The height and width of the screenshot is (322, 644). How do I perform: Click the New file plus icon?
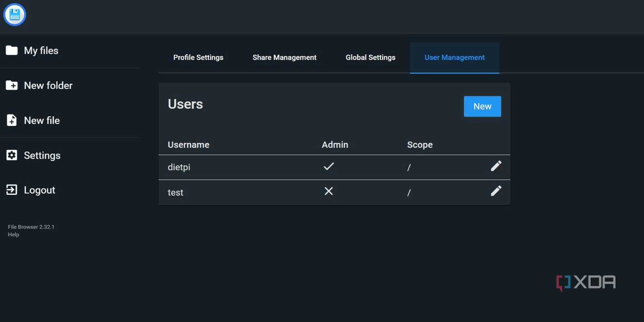12,120
